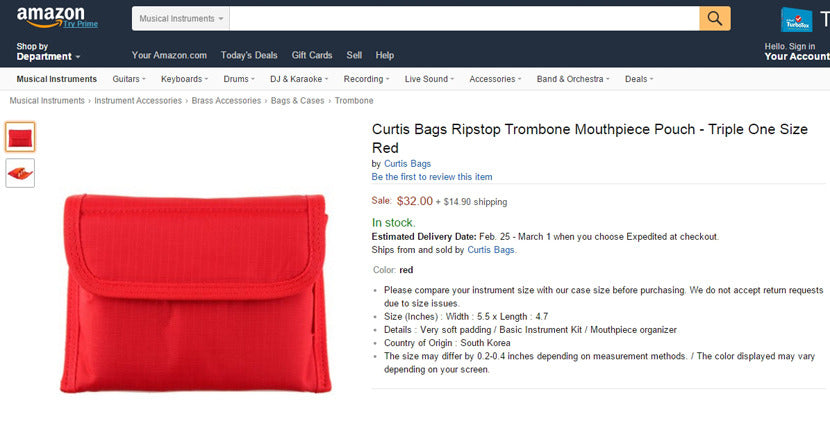Viewport: 830px width, 426px height.
Task: Open the Musical Instruments search category dropdown
Action: [182, 18]
